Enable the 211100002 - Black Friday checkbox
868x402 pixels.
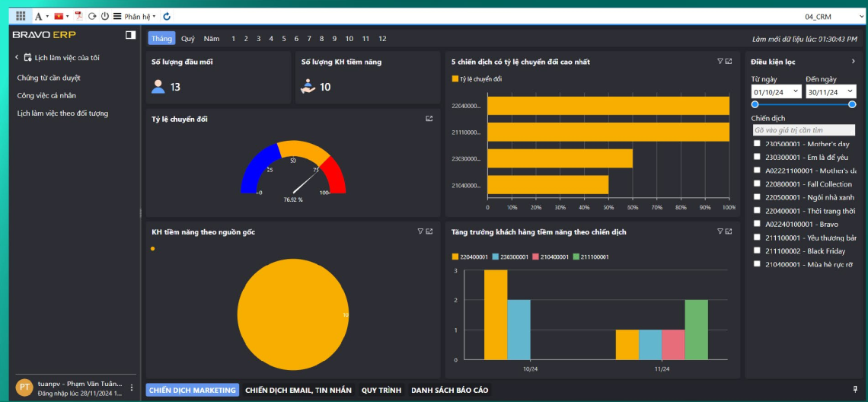757,250
